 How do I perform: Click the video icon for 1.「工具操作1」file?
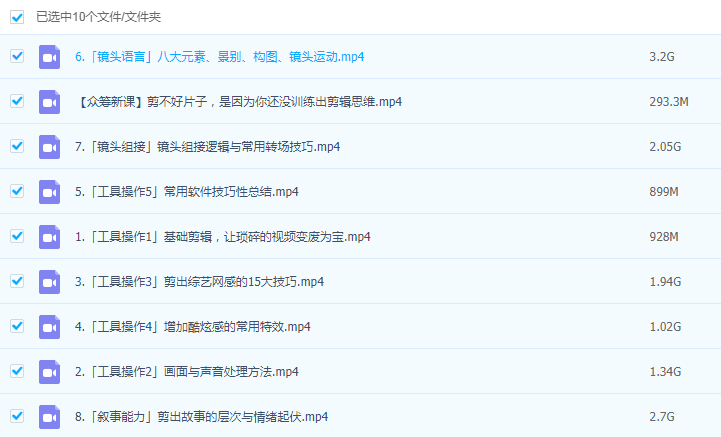click(49, 237)
